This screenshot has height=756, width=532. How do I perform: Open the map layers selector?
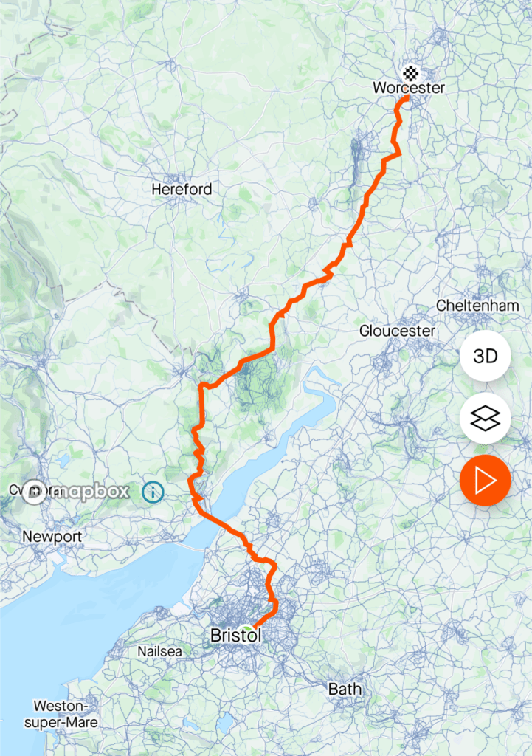tap(485, 418)
